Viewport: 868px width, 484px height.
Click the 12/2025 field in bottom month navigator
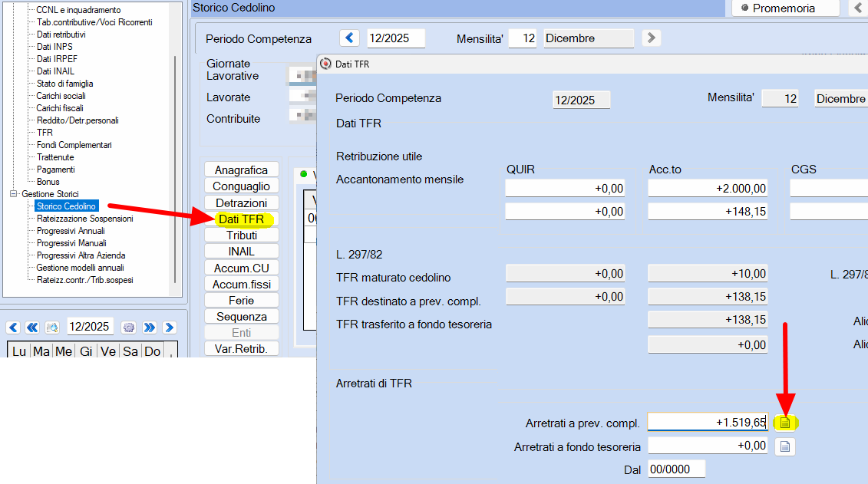tap(91, 327)
